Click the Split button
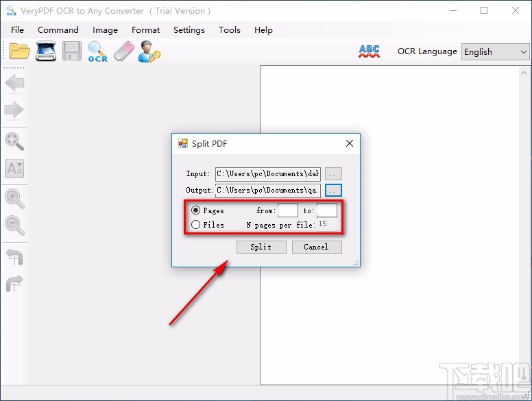The width and height of the screenshot is (532, 401). coord(261,247)
